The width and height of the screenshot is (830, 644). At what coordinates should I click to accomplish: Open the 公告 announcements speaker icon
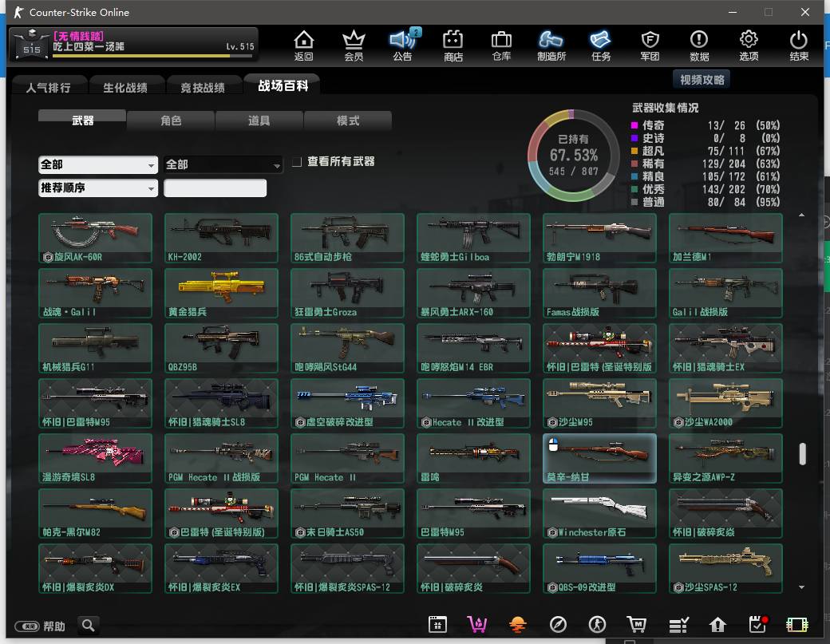point(403,45)
